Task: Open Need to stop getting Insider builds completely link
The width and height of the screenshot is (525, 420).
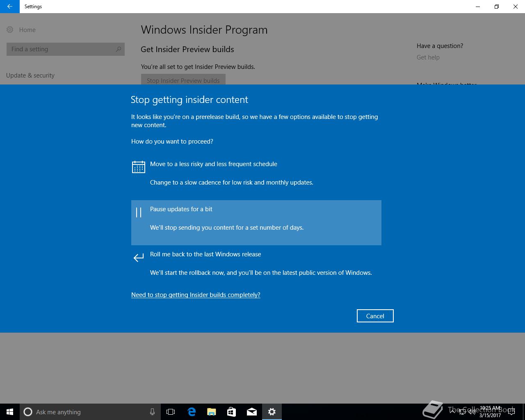Action: click(196, 294)
